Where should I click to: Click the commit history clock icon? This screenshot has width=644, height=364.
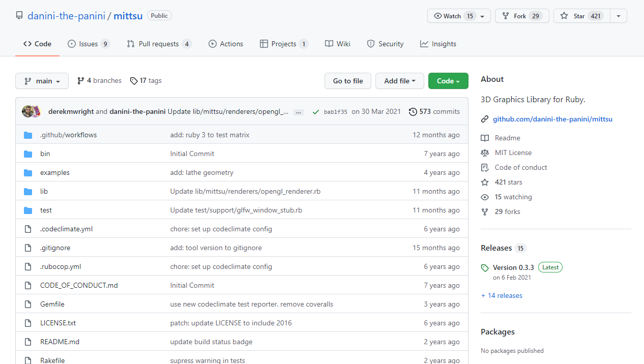413,111
